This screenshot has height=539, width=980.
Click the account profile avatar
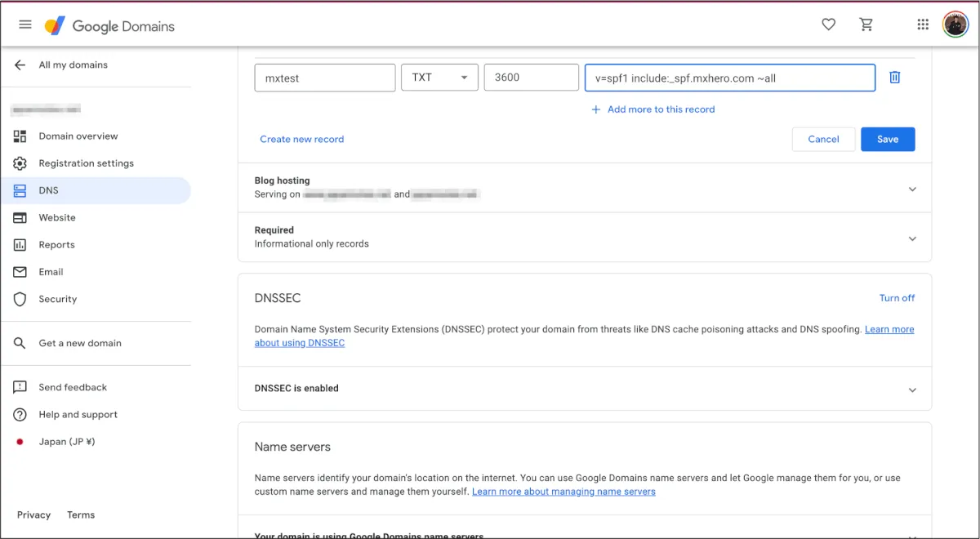(x=955, y=24)
